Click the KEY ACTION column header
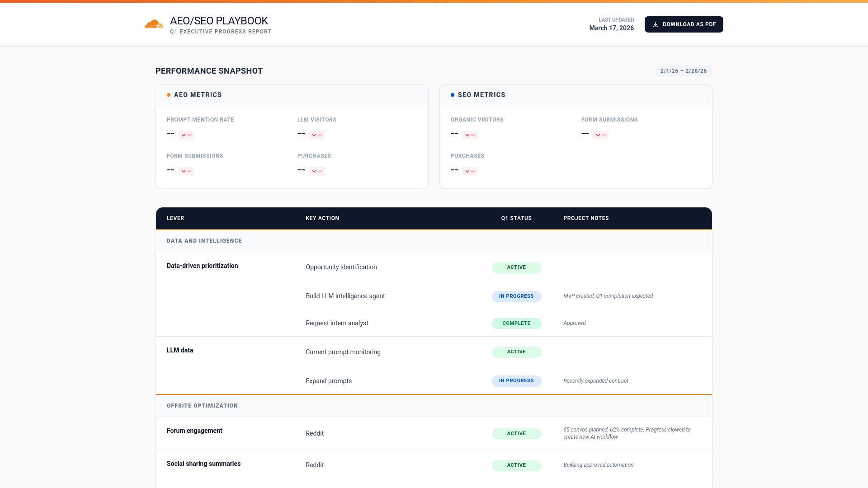The image size is (868, 488). click(x=322, y=218)
